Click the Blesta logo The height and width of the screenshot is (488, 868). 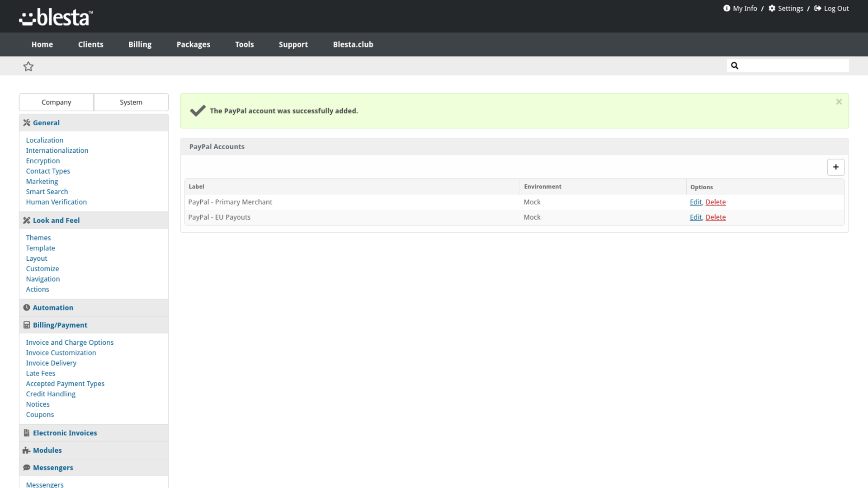tap(56, 18)
